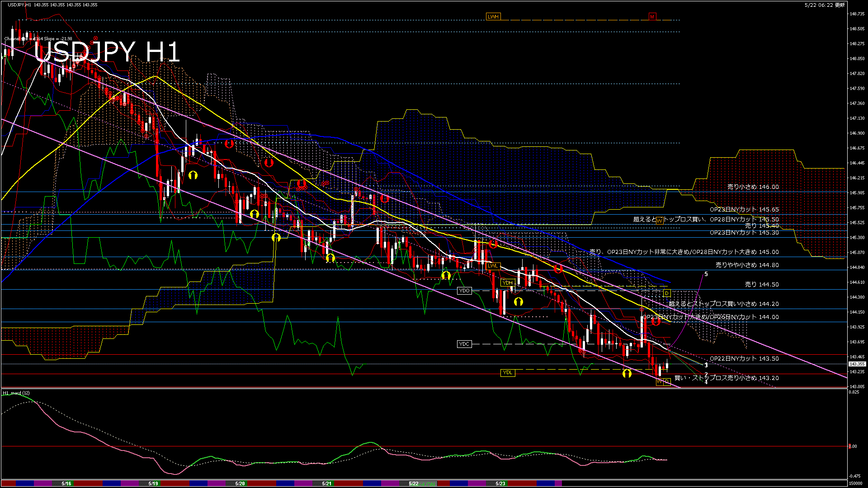This screenshot has height=488, width=868.
Task: Click the -0.475 MACD scale value
Action: coord(854,476)
